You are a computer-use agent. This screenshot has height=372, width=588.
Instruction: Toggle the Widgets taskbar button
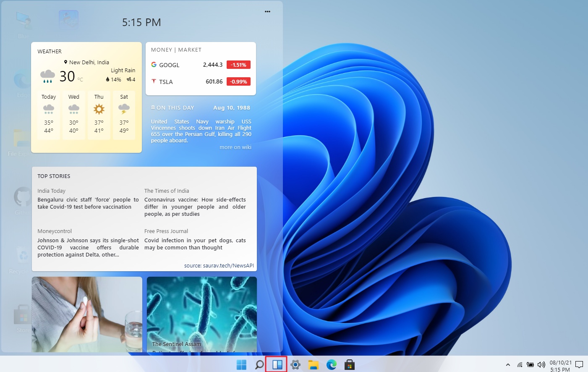tap(277, 365)
